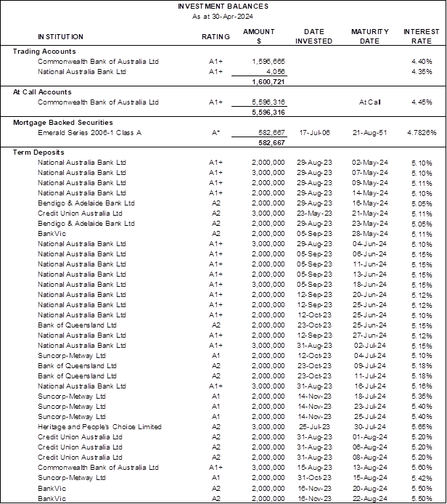Select the maturity date 21-May-24
This screenshot has width=447, height=504.
click(x=369, y=214)
